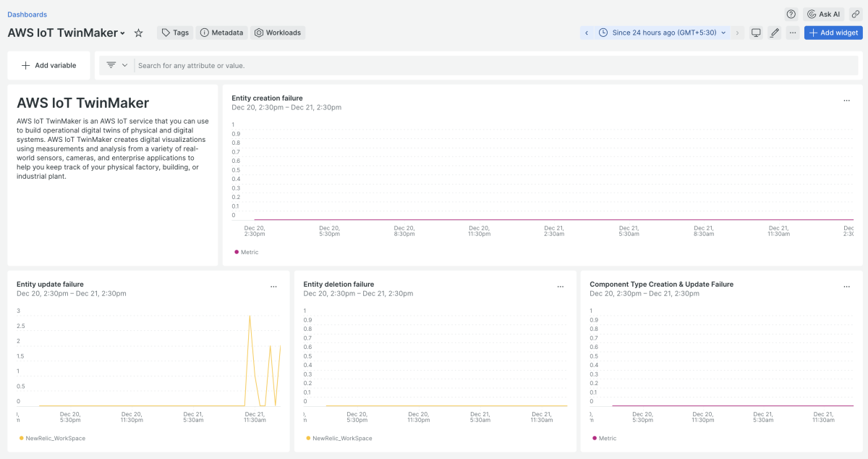Image resolution: width=868 pixels, height=459 pixels.
Task: Click the spike peak in Entity update failure chart
Action: pos(250,316)
